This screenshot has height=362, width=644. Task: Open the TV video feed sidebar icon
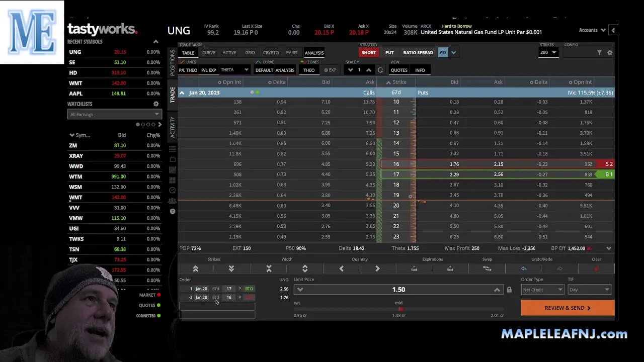click(173, 159)
